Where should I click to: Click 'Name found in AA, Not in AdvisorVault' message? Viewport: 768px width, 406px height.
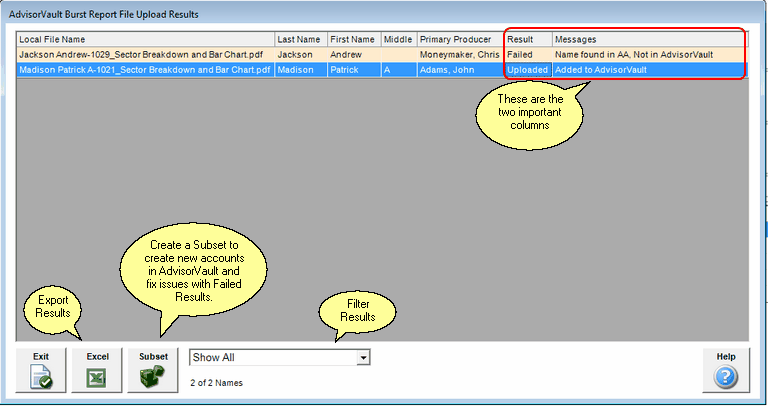pyautogui.click(x=634, y=54)
